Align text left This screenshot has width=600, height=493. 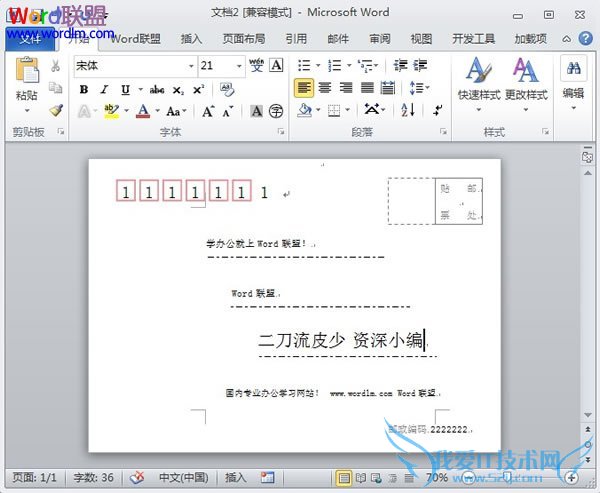[x=304, y=88]
